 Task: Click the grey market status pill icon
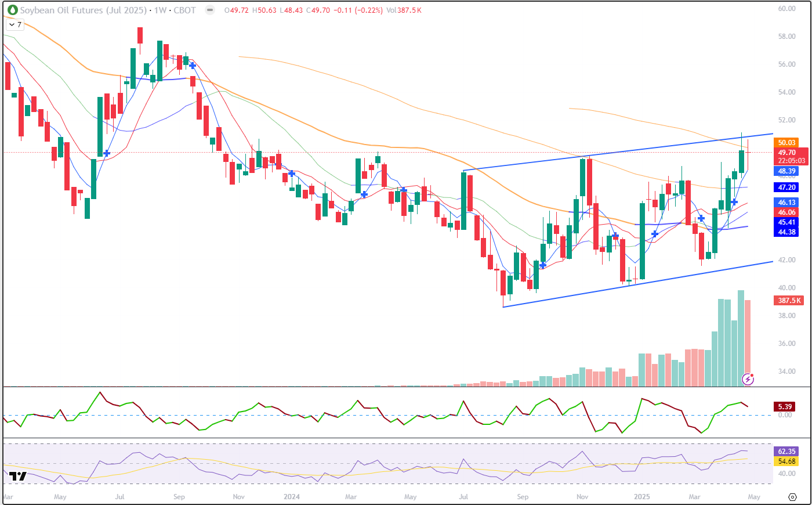click(x=210, y=10)
